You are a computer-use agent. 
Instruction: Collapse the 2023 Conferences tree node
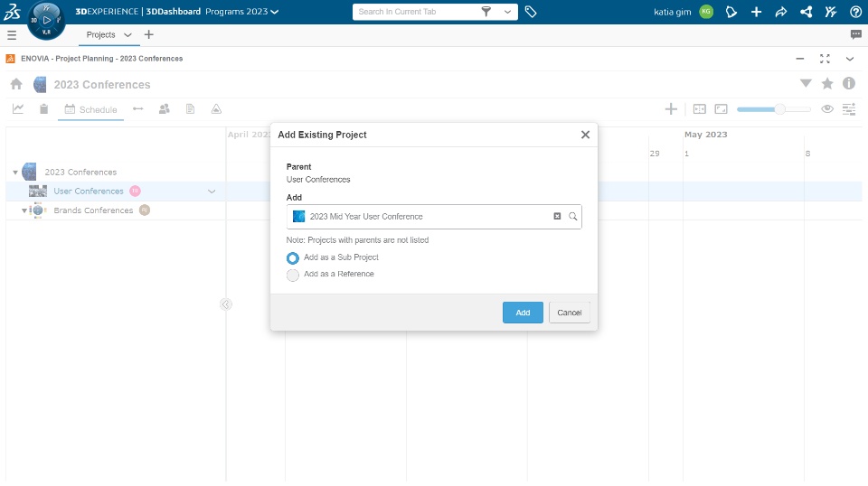15,173
